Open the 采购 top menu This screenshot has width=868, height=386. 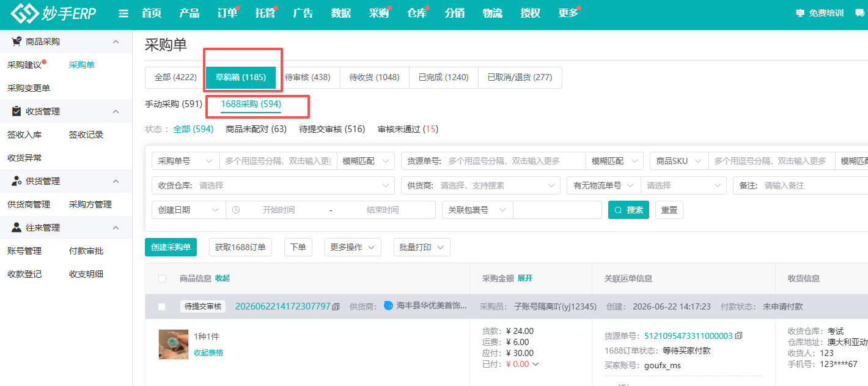(379, 13)
